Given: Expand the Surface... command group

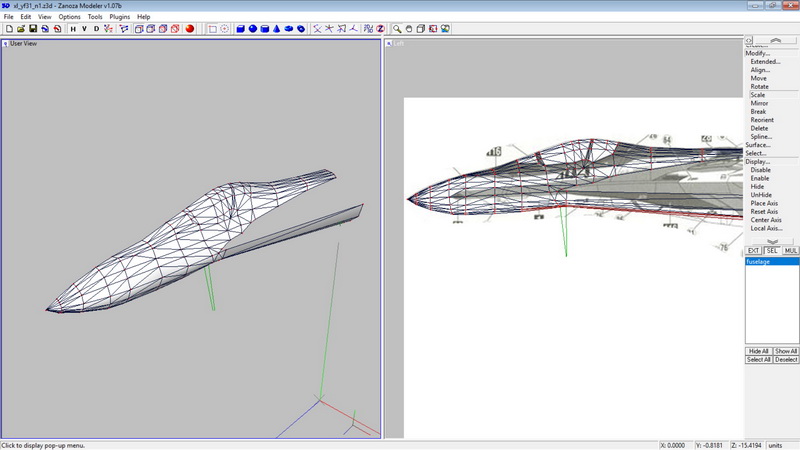Looking at the screenshot, I should [757, 145].
